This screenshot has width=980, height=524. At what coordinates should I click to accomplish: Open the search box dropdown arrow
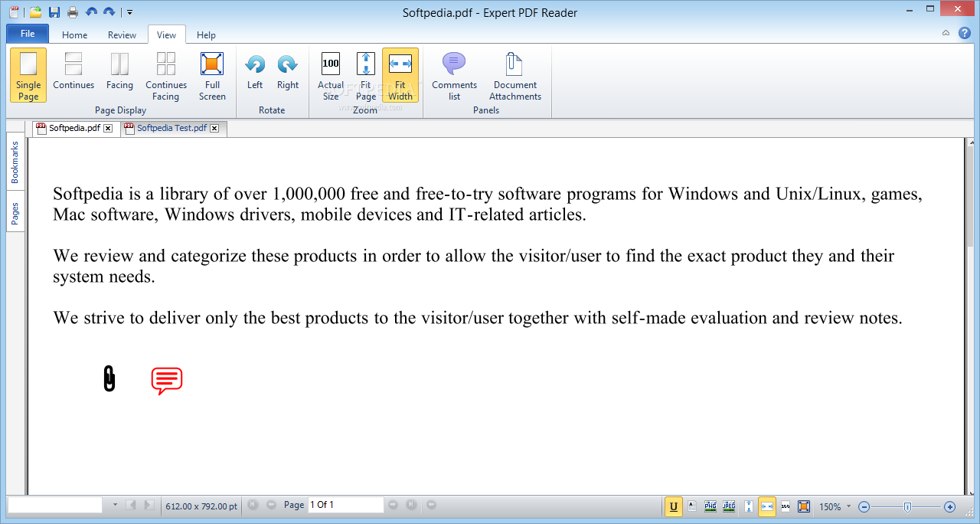[x=115, y=505]
